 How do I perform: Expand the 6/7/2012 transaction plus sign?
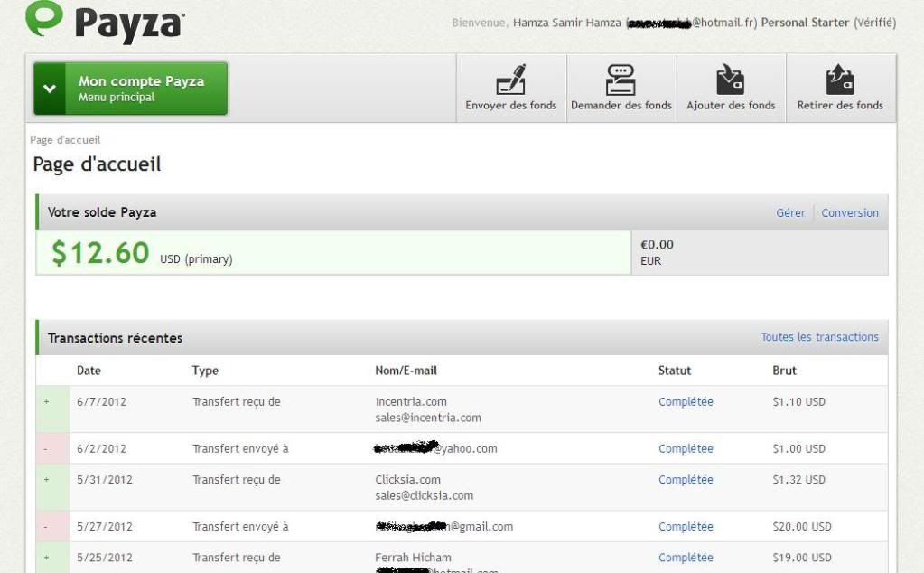click(x=47, y=402)
